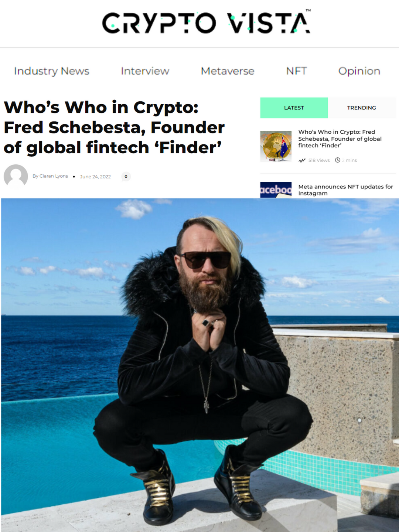The height and width of the screenshot is (532, 399).
Task: Open sidebar article about Fred Schebesta
Action: (340, 139)
